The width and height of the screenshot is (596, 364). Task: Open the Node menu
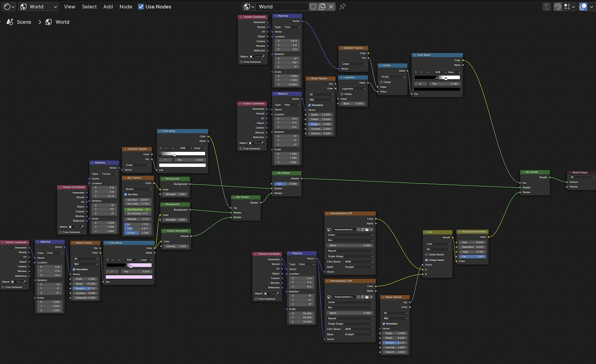point(126,7)
